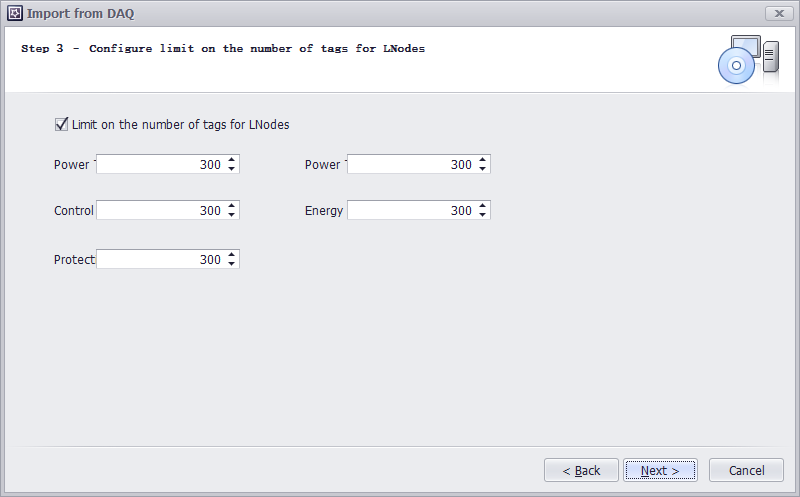Cancel the import wizard
Screen dimensions: 800x497
click(x=746, y=470)
